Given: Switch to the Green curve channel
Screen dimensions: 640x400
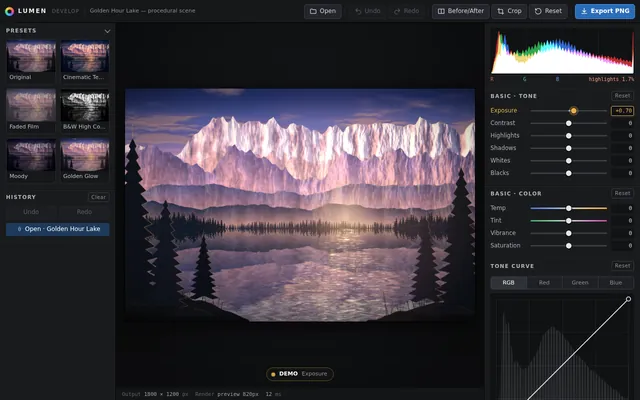Looking at the screenshot, I should point(580,282).
